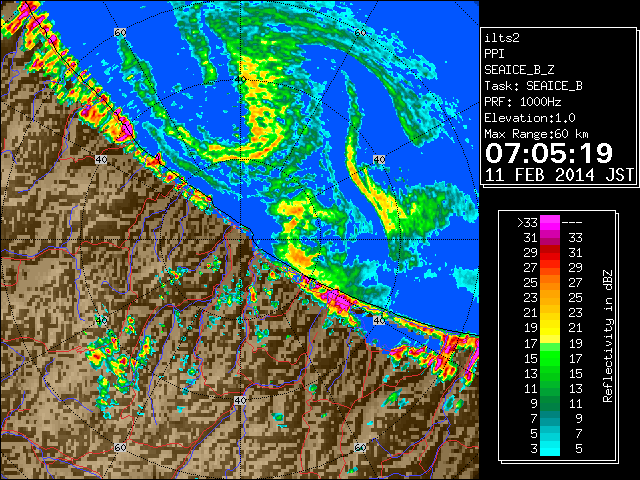Click the scan time '07:05:19'
Image resolution: width=640 pixels, height=480 pixels.
coord(549,153)
